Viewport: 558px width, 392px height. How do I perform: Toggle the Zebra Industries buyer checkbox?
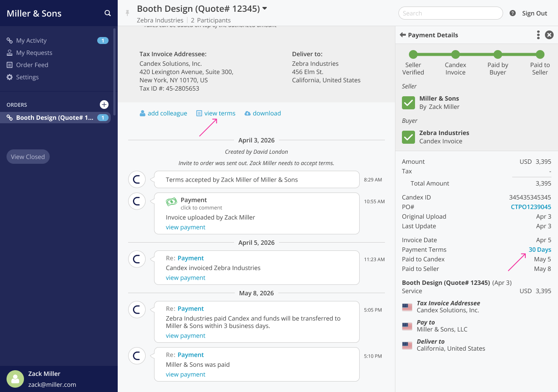[x=408, y=137]
